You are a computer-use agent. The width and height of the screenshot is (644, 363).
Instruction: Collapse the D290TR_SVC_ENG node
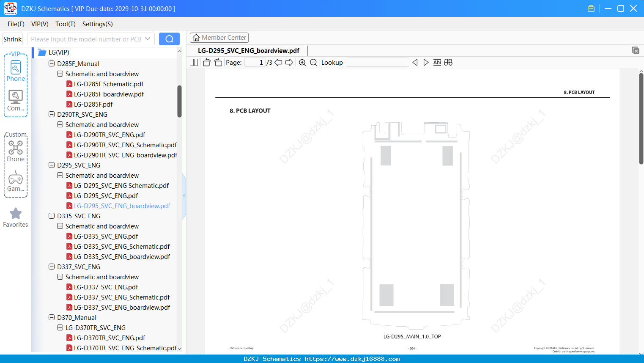coord(52,114)
